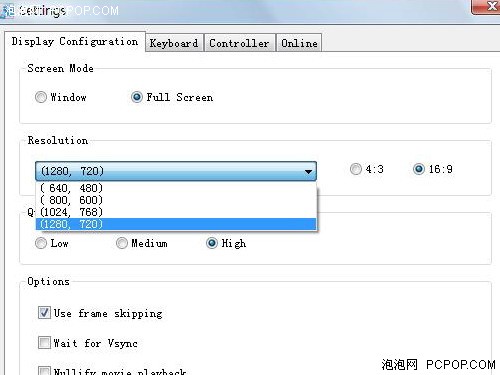Enable Nullify movie playback checkbox
The width and height of the screenshot is (500, 375).
pos(44,371)
